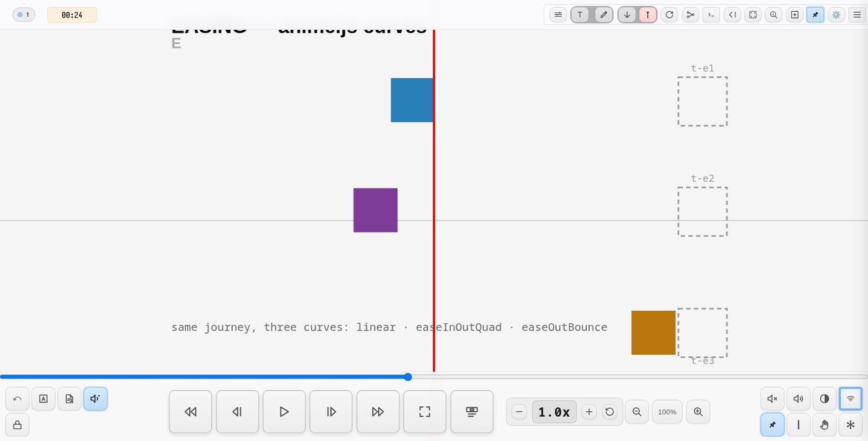Screen dimensions: 868x441
Task: Click the reload icon in top toolbar
Action: 669,15
